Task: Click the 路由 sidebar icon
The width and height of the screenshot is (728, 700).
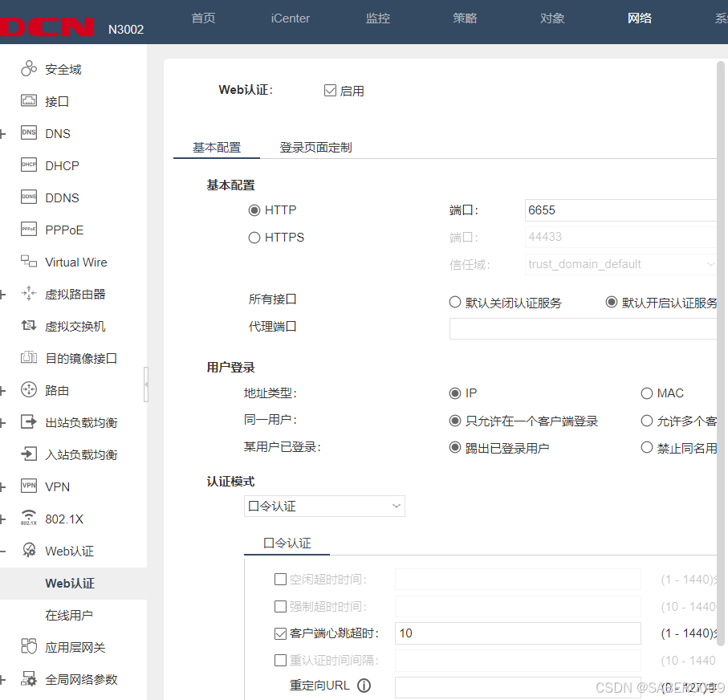Action: (30, 389)
